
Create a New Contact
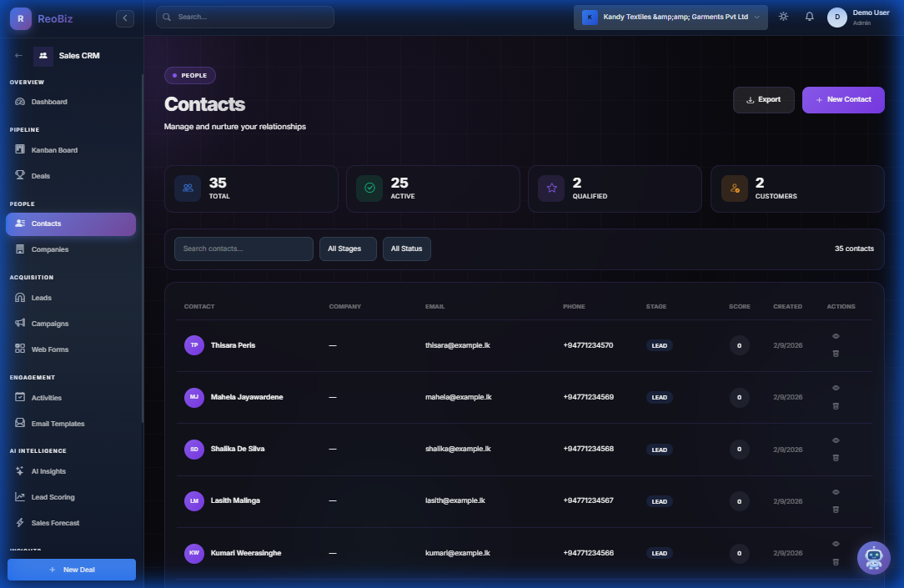tap(843, 99)
